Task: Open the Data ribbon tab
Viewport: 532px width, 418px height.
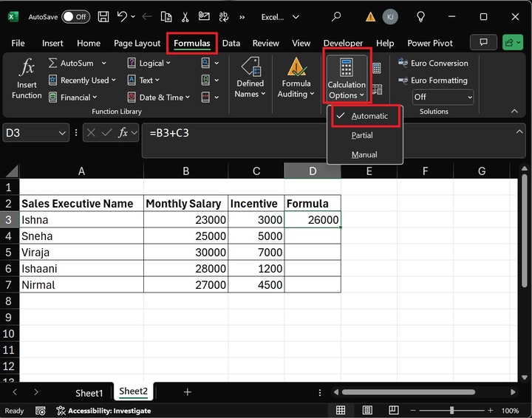Action: point(231,44)
